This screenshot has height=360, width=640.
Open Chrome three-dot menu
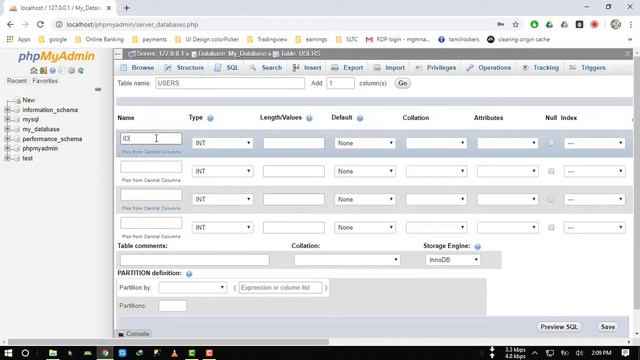(x=631, y=24)
